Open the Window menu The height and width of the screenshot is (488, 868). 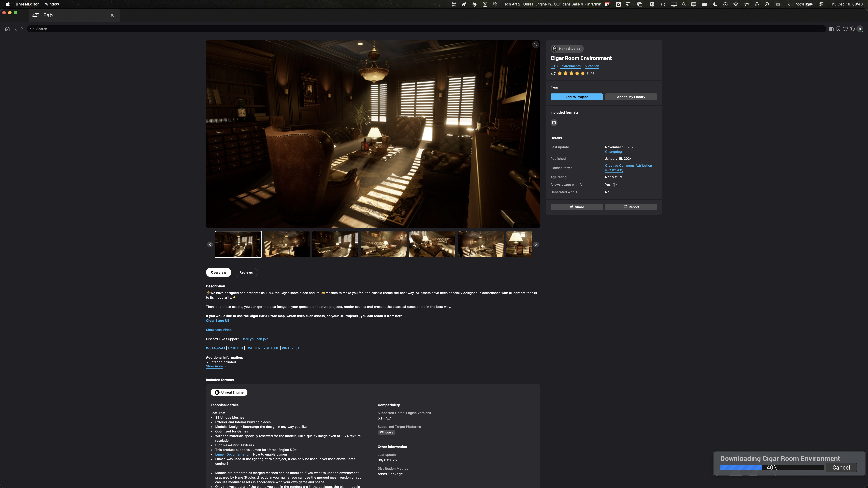(52, 4)
